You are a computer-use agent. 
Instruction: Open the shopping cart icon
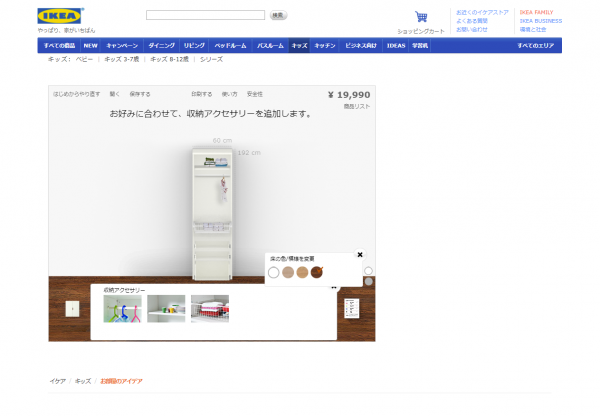pyautogui.click(x=421, y=17)
